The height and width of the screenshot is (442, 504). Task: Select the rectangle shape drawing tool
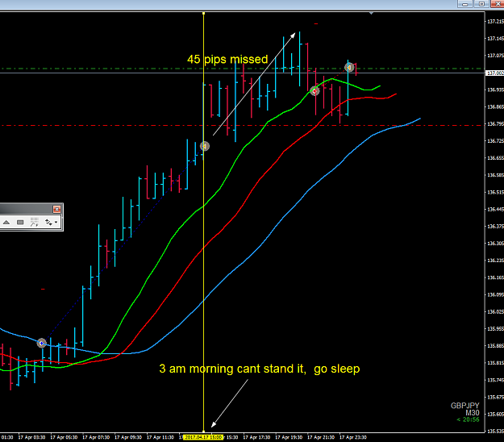pos(20,222)
